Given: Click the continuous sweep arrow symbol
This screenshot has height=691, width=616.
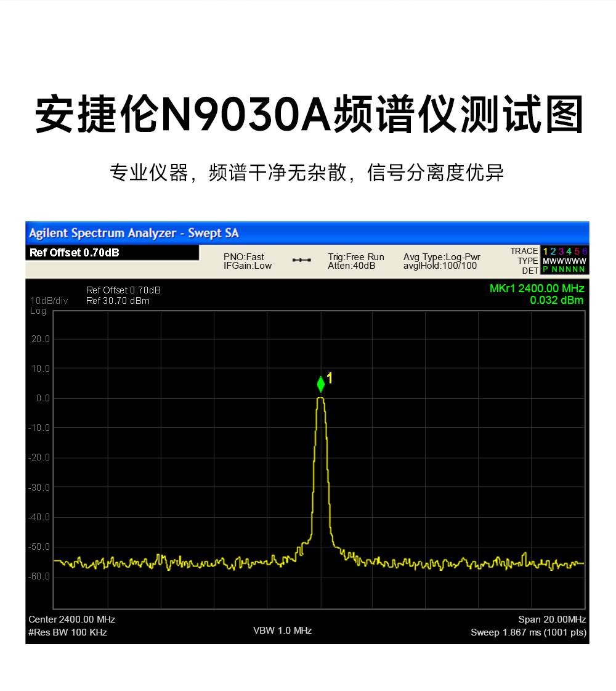Looking at the screenshot, I should point(301,261).
